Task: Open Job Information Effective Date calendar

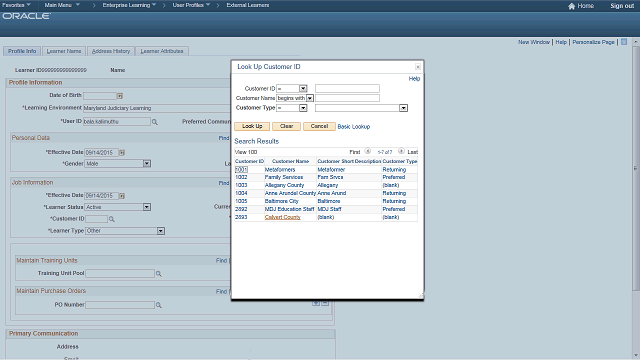Action: coord(122,196)
